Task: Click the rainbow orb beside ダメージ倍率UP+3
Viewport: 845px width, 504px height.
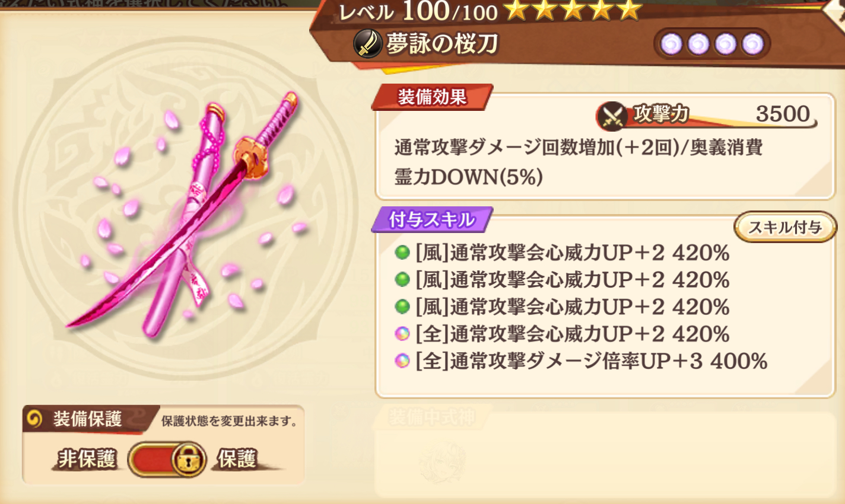Action: coord(402,361)
